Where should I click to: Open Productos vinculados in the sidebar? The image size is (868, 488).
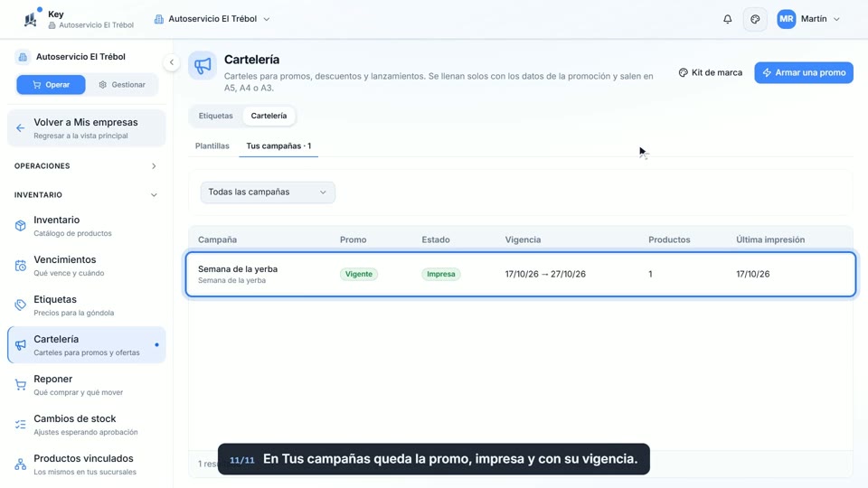86,465
